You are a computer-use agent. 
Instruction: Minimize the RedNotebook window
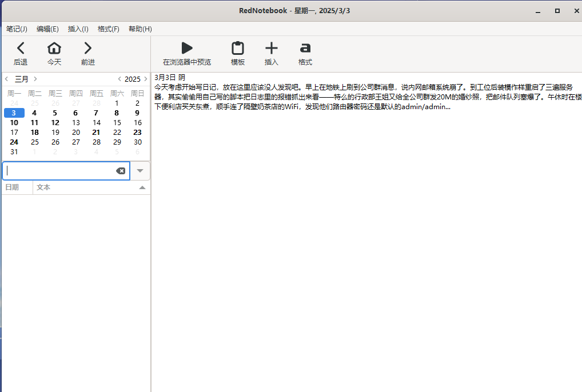point(538,11)
